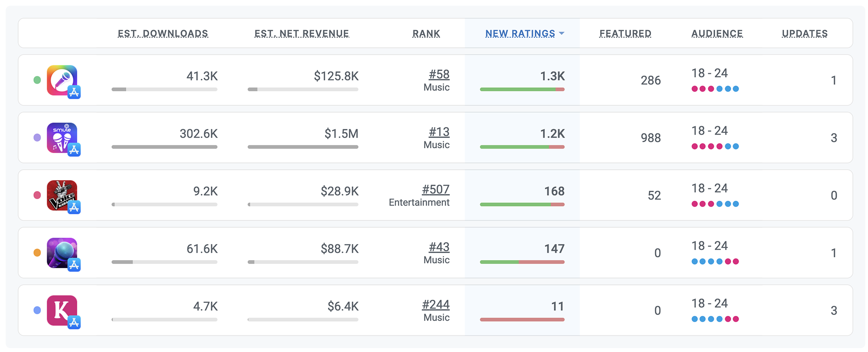The width and height of the screenshot is (868, 352).
Task: Click the 147 new ratings value
Action: (554, 249)
